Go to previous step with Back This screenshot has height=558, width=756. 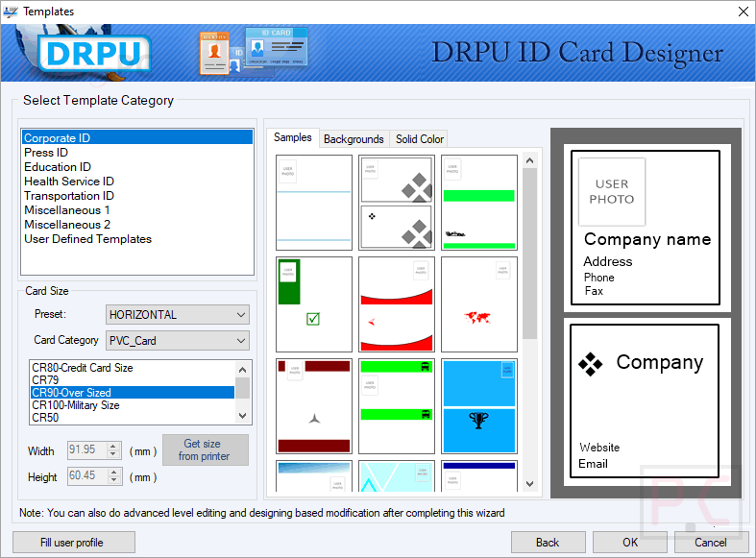[x=549, y=543]
